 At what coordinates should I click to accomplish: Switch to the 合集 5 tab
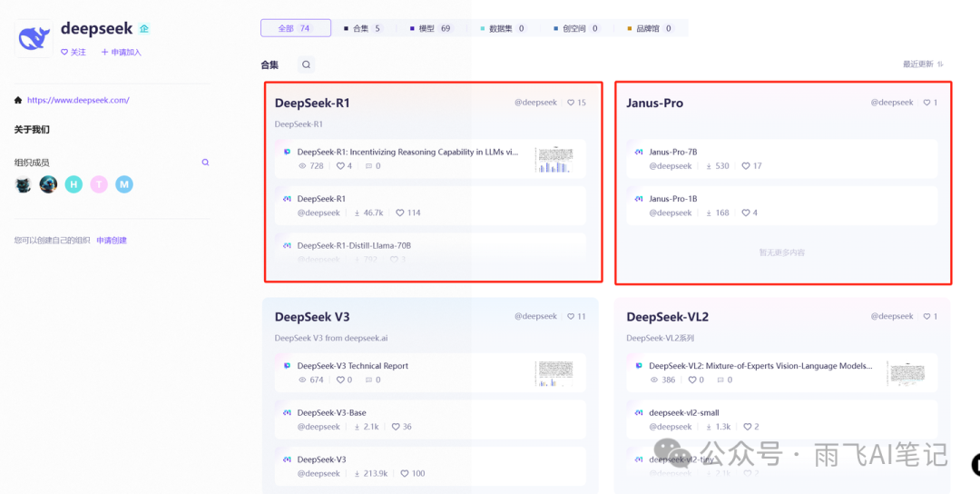click(364, 28)
